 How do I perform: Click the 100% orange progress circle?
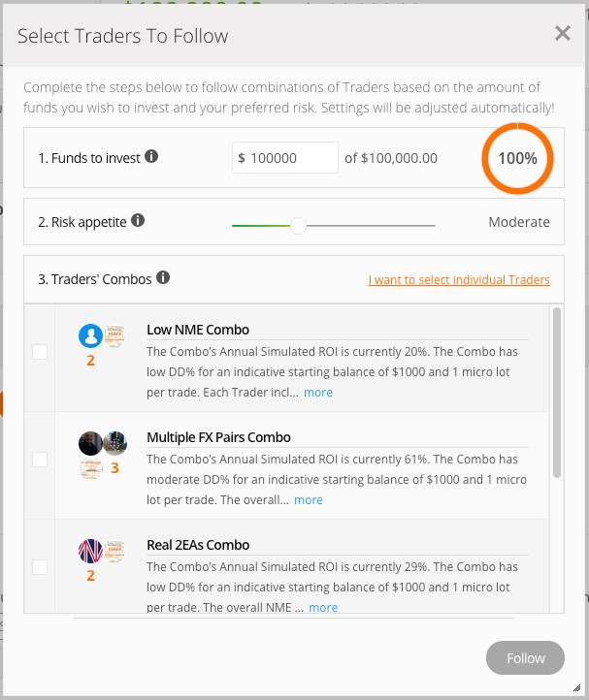tap(517, 158)
